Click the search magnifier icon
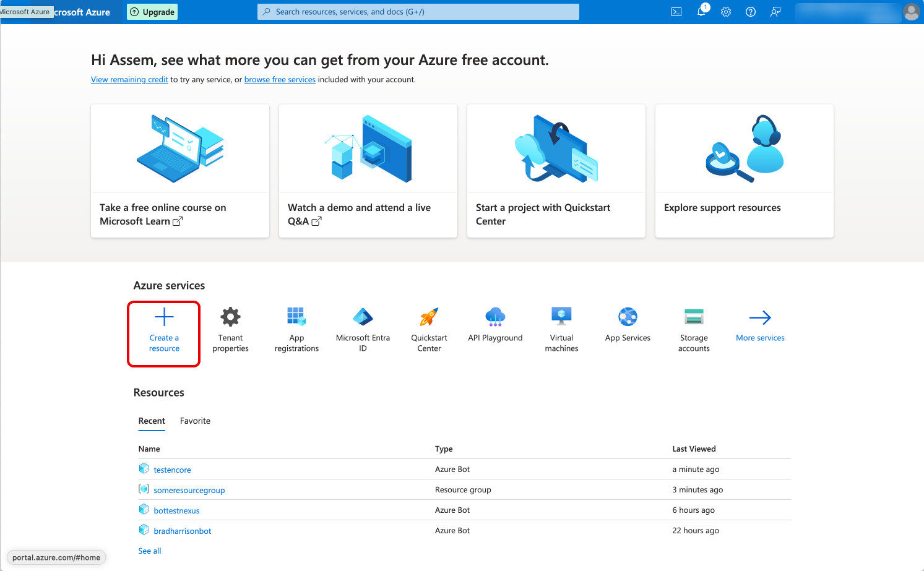924x571 pixels. pyautogui.click(x=267, y=12)
